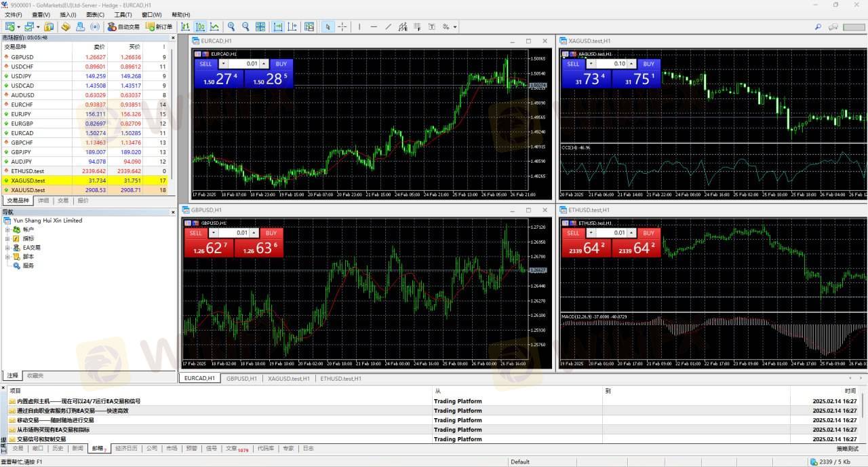Click the zoom out magnifier icon
Screen dimensions: 868x467
pos(245,27)
